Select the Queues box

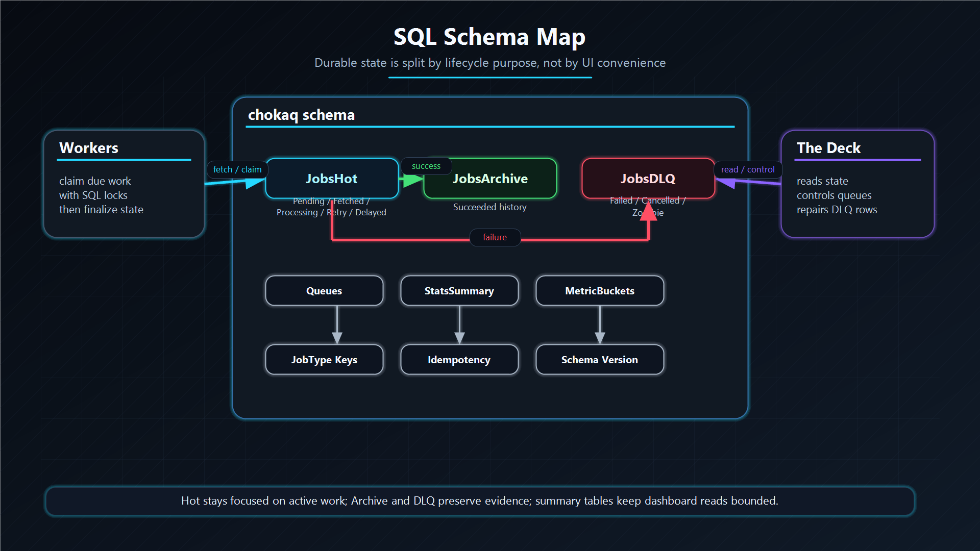pyautogui.click(x=324, y=291)
